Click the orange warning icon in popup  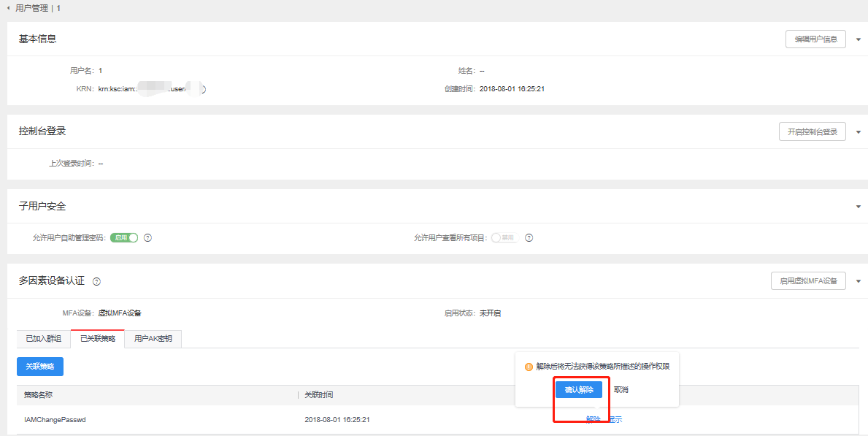pyautogui.click(x=529, y=367)
